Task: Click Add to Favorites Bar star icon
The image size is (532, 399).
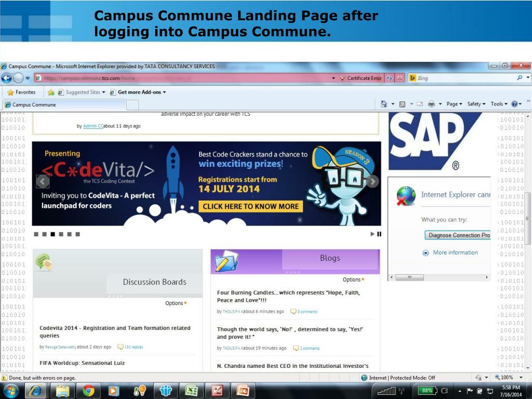Action: pyautogui.click(x=51, y=92)
